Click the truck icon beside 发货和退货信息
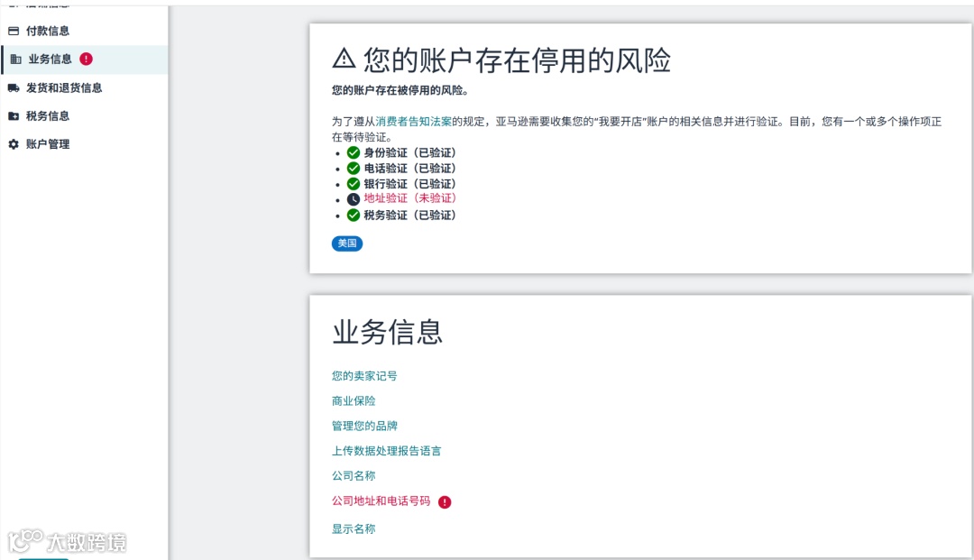The image size is (974, 560). click(14, 88)
